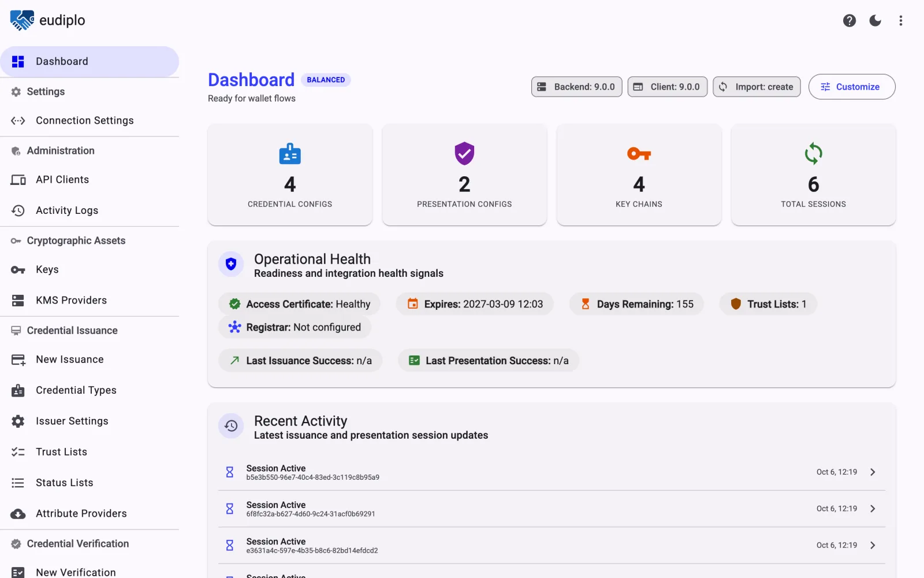Viewport: 924px width, 578px height.
Task: Click the Access Certificate: Healthy chip
Action: [299, 304]
